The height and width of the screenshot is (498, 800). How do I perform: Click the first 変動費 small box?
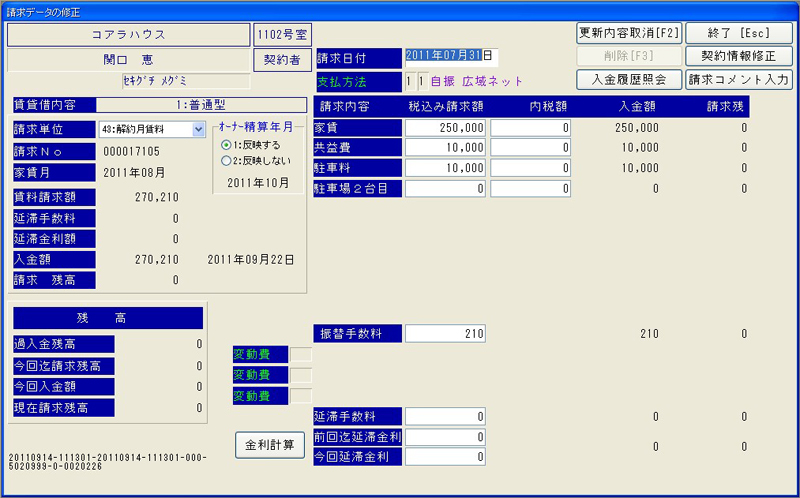point(300,353)
